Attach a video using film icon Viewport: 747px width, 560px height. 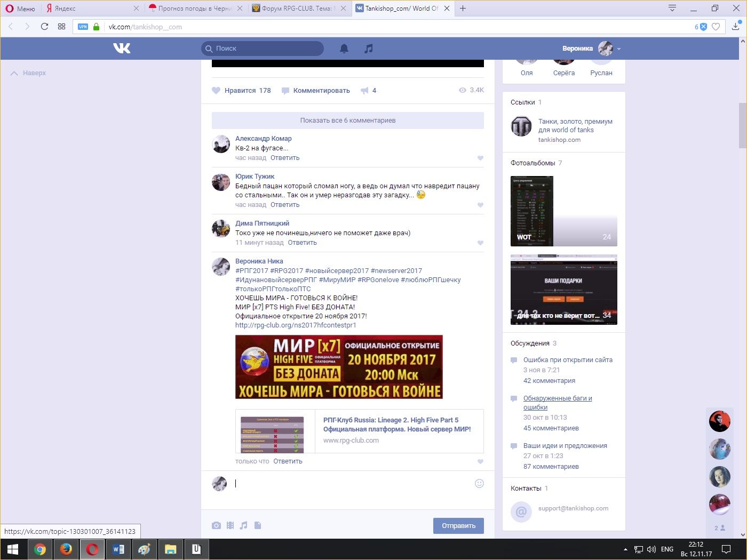230,525
